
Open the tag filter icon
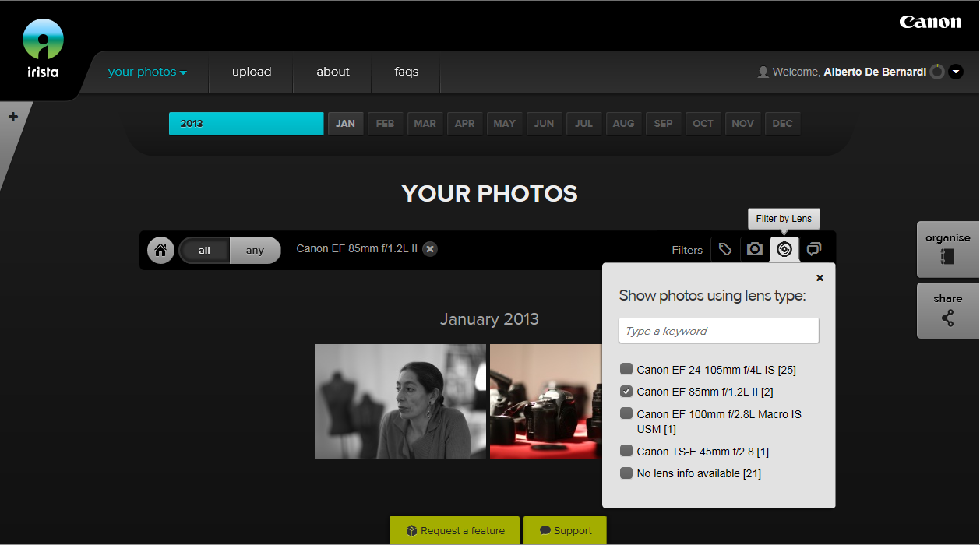725,249
